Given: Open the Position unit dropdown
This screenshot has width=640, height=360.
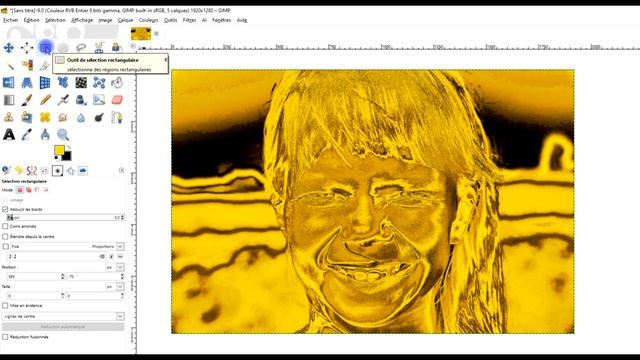Looking at the screenshot, I should click(x=120, y=267).
